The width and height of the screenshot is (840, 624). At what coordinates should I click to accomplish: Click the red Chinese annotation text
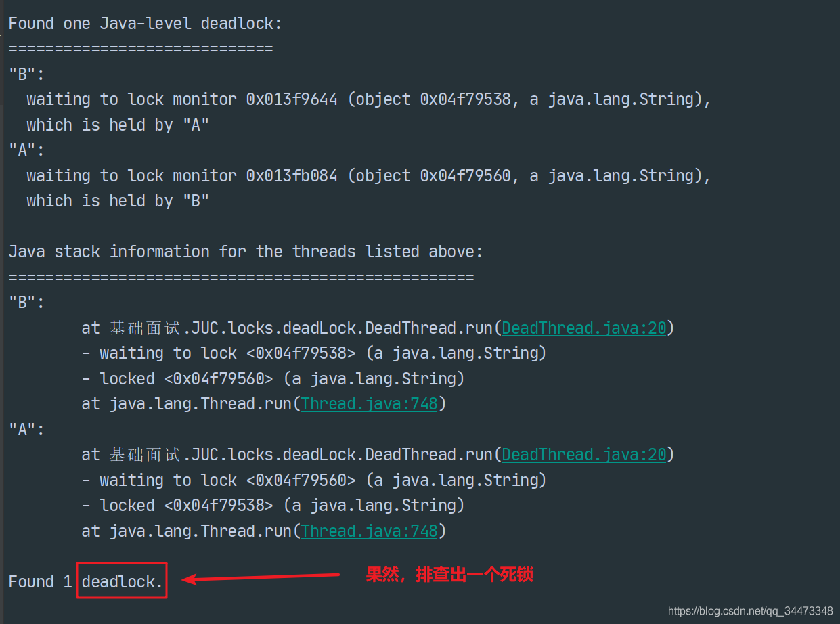[449, 575]
